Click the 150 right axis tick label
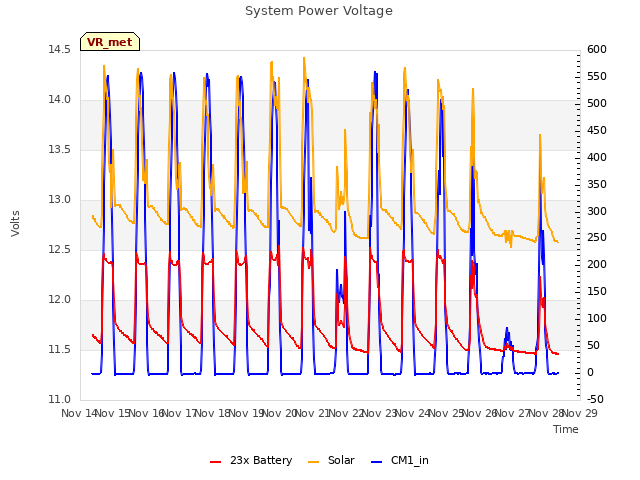The image size is (640, 480). 597,291
